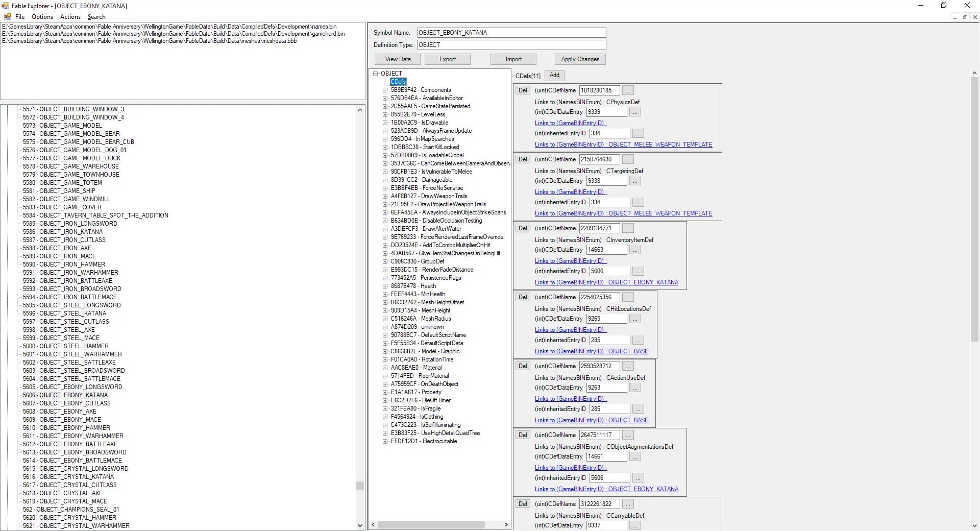Delete the CTargetingDef CDef entry

pyautogui.click(x=523, y=159)
